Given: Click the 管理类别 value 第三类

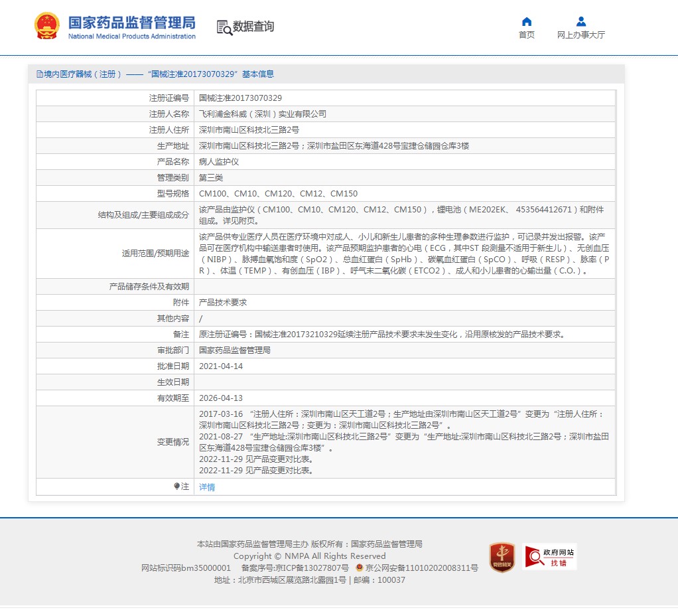Looking at the screenshot, I should pyautogui.click(x=211, y=178).
